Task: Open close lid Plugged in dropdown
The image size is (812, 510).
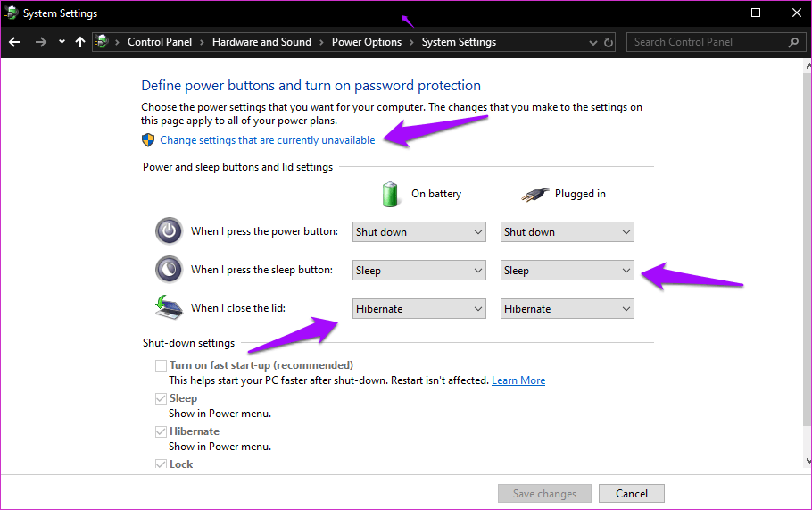Action: [567, 308]
